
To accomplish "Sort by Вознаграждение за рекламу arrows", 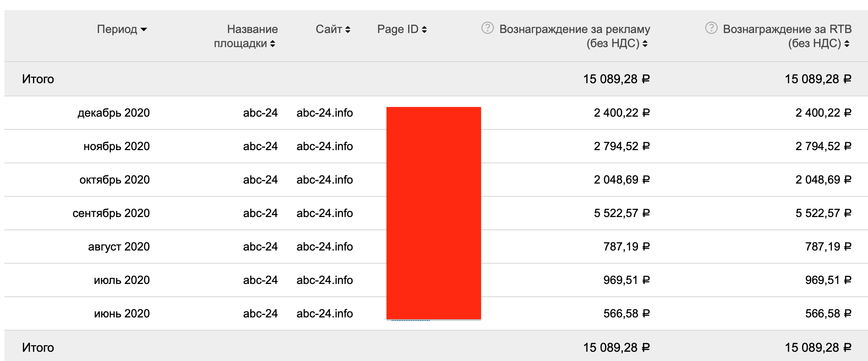I will pos(645,44).
